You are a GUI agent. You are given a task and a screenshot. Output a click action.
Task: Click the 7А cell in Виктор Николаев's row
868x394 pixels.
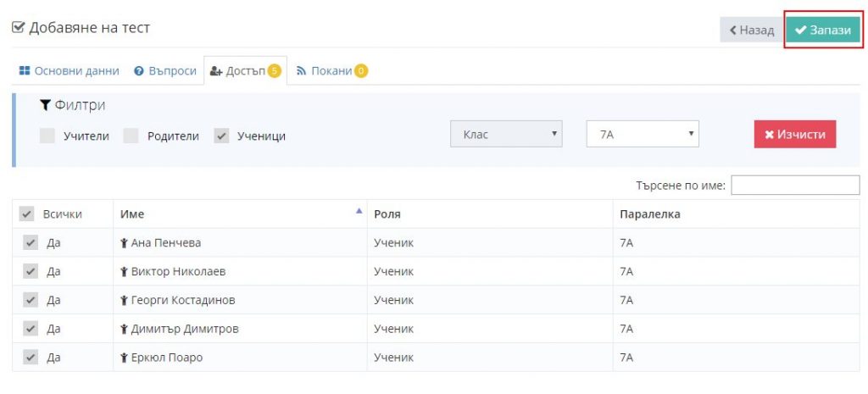point(737,272)
